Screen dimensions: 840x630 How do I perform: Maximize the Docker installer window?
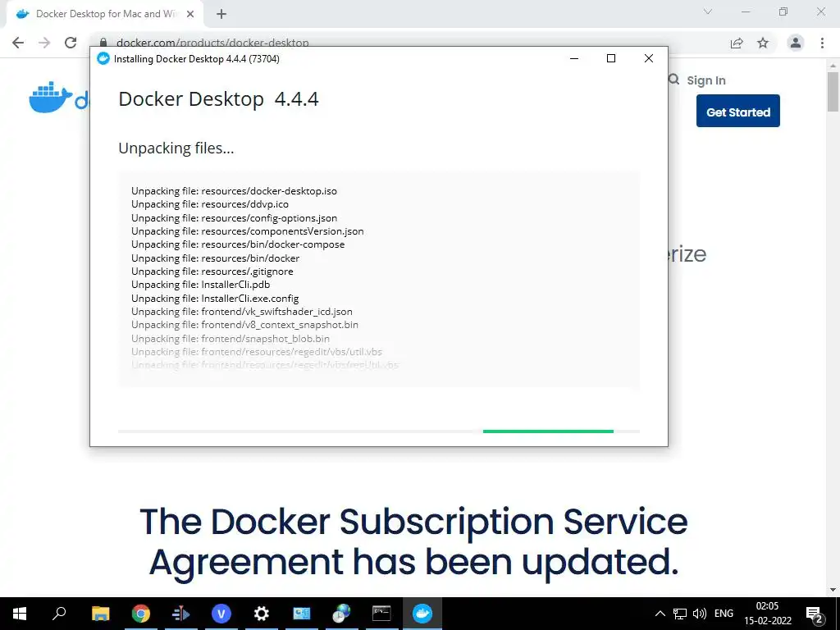[610, 58]
